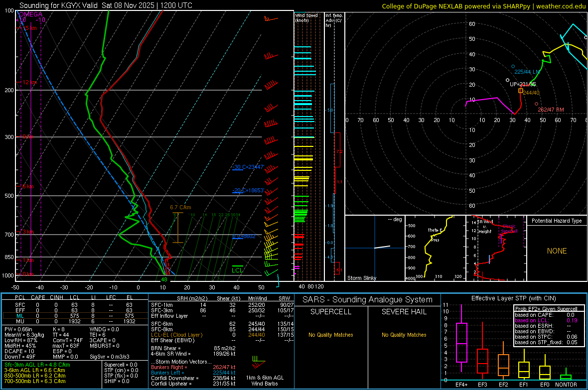Click the 15 km height marker
The height and width of the screenshot is (390, 588).
(x=29, y=28)
